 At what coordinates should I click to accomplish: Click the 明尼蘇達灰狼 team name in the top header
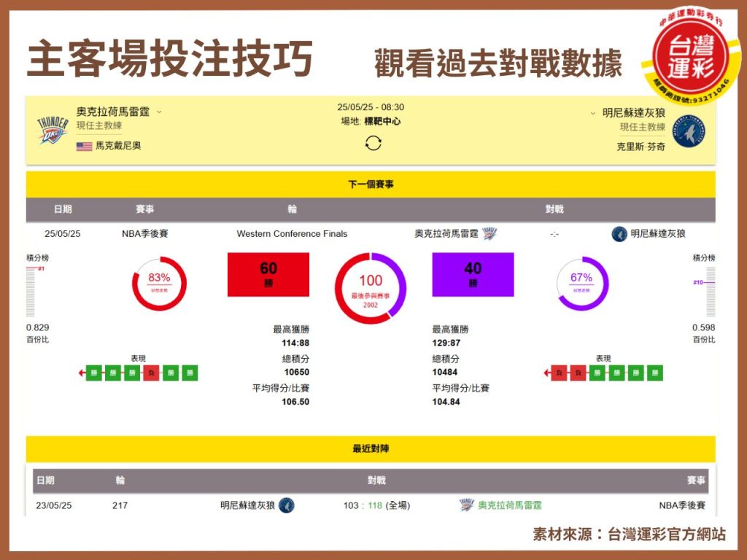click(634, 113)
